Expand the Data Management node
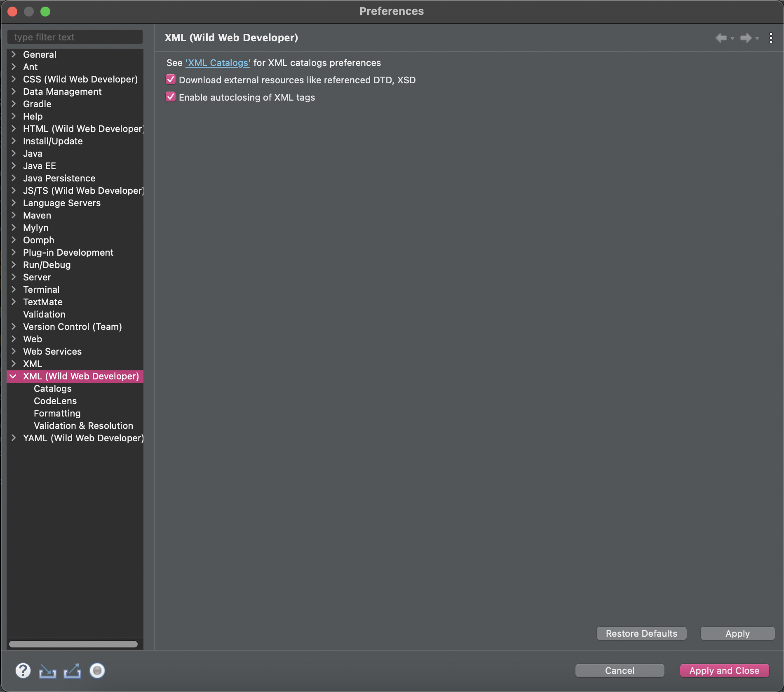 click(x=14, y=92)
